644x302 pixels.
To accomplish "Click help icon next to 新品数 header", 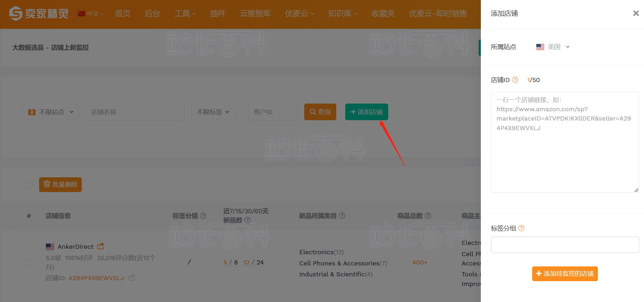I will click(x=247, y=220).
